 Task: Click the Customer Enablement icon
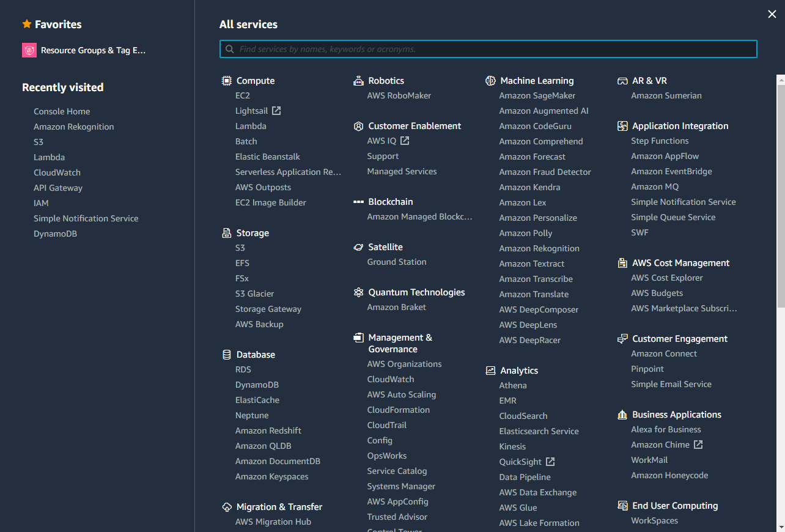point(358,126)
